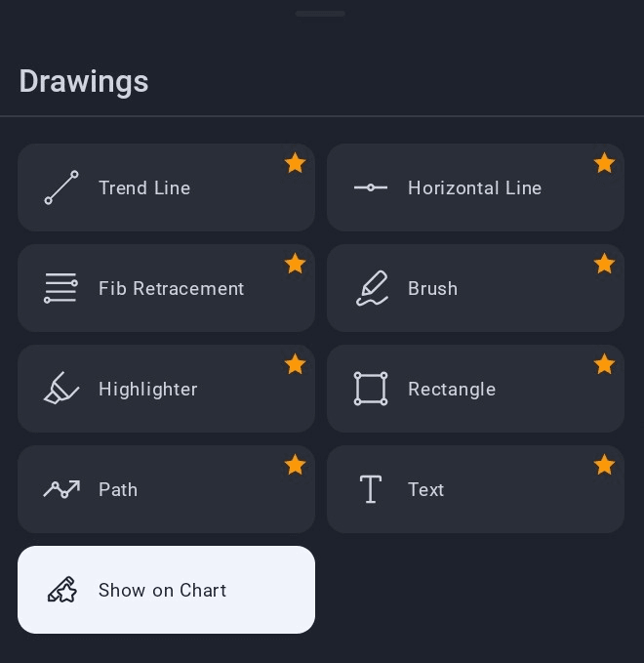
Task: Choose the Text tool icon
Action: pos(371,489)
